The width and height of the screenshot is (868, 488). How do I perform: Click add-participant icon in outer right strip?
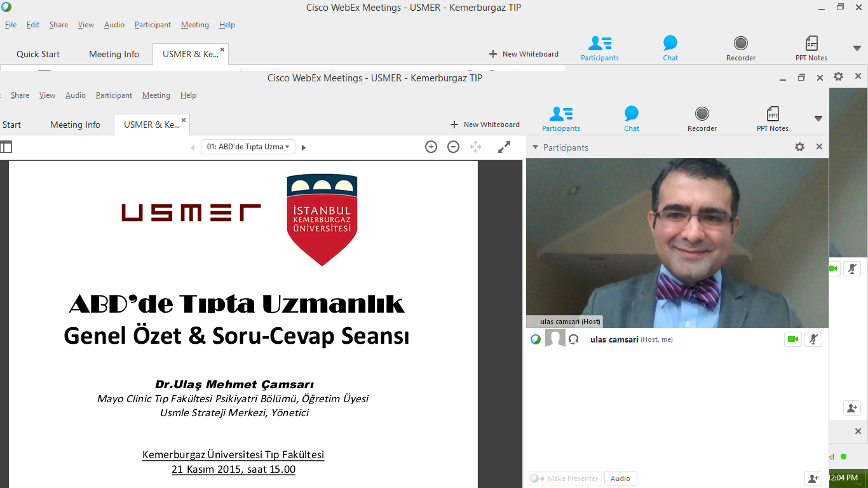852,408
